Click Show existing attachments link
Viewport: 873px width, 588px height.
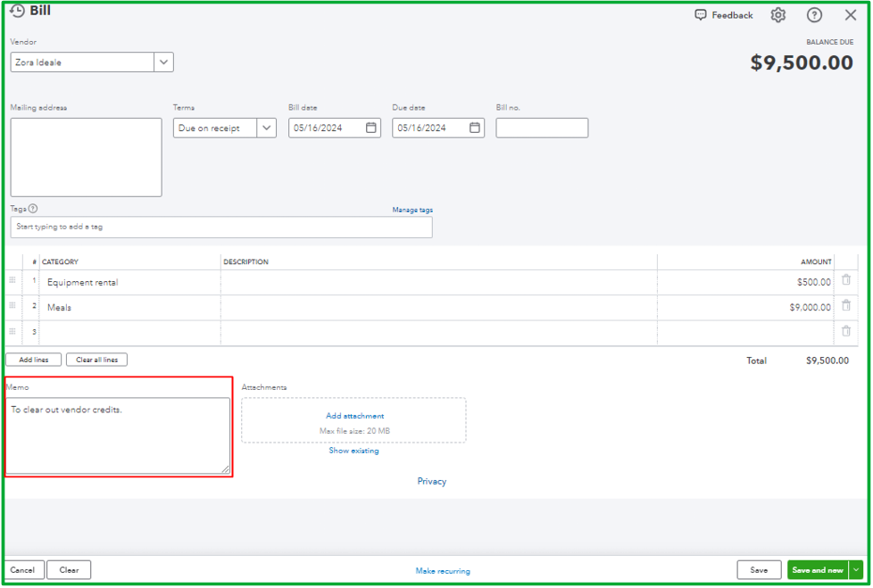point(353,451)
